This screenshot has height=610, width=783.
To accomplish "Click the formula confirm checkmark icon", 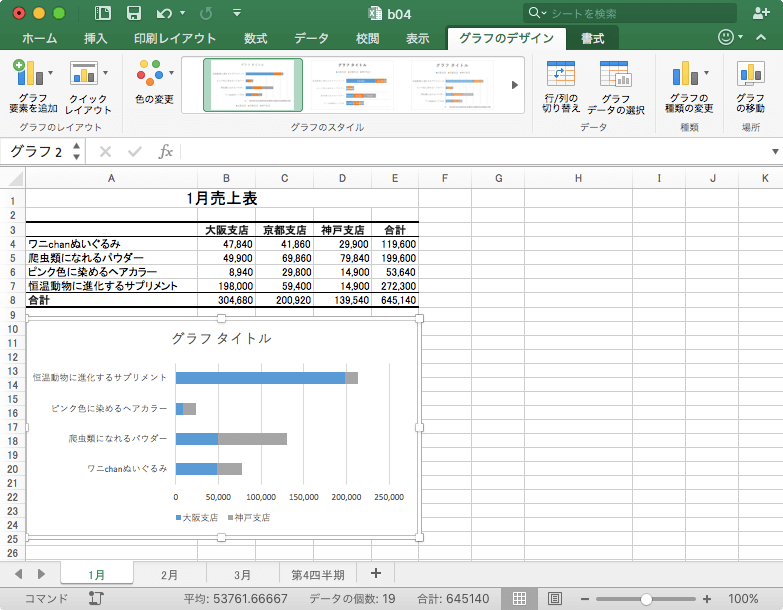I will tap(135, 151).
